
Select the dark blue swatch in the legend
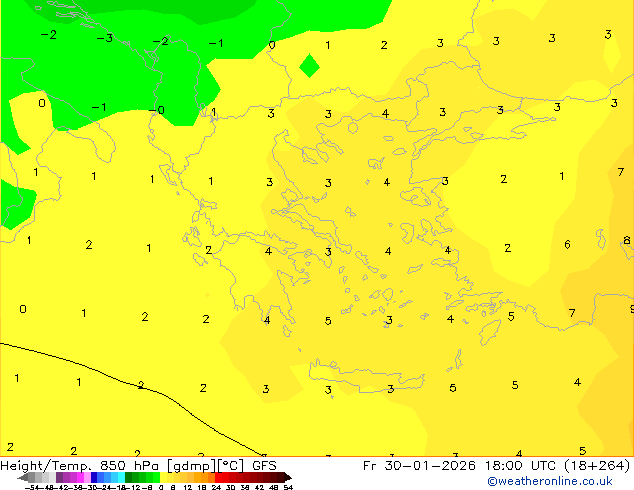pyautogui.click(x=94, y=478)
